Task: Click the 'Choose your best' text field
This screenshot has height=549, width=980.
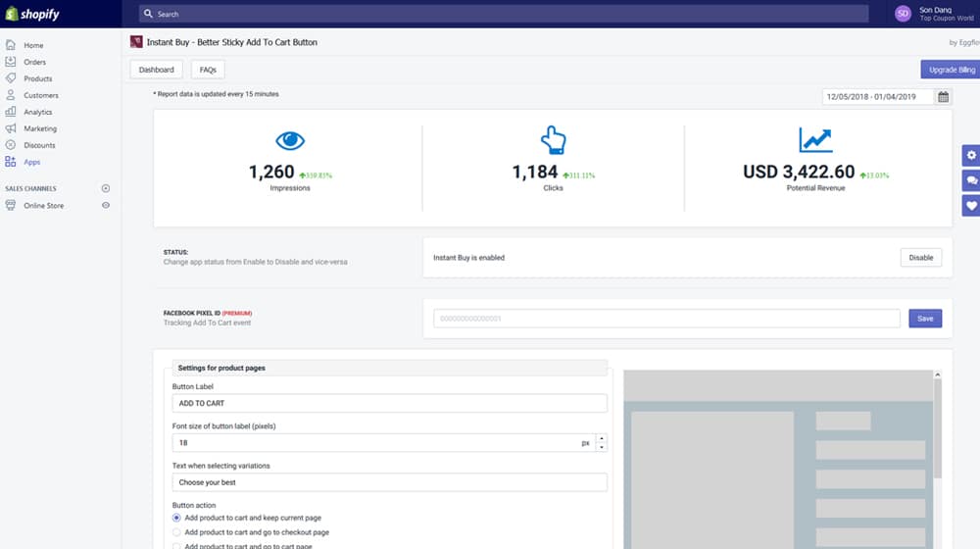Action: (x=389, y=482)
